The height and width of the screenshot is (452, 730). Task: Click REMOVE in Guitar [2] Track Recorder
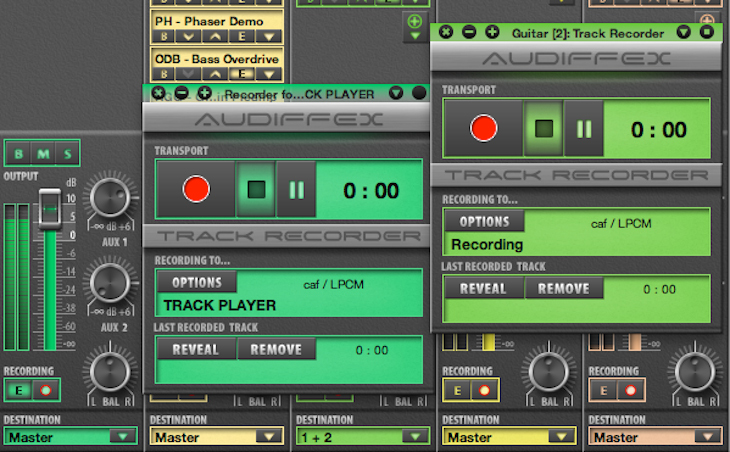point(564,289)
